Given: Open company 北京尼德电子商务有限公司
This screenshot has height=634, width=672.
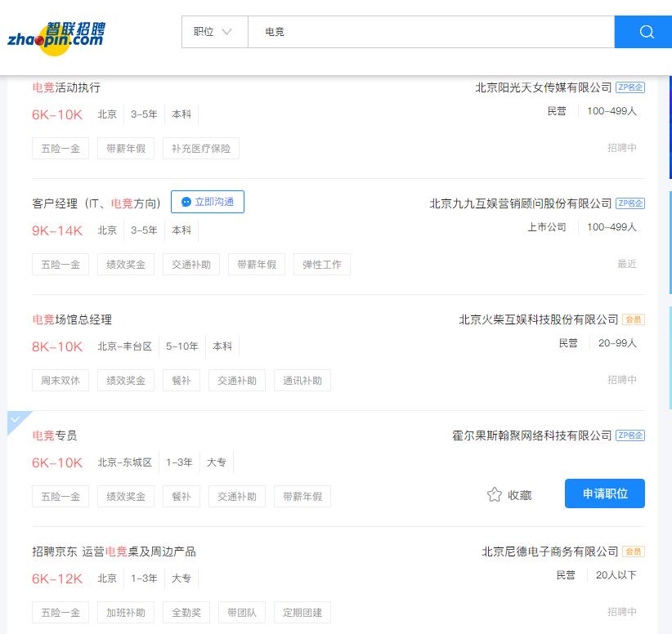Looking at the screenshot, I should coord(549,551).
